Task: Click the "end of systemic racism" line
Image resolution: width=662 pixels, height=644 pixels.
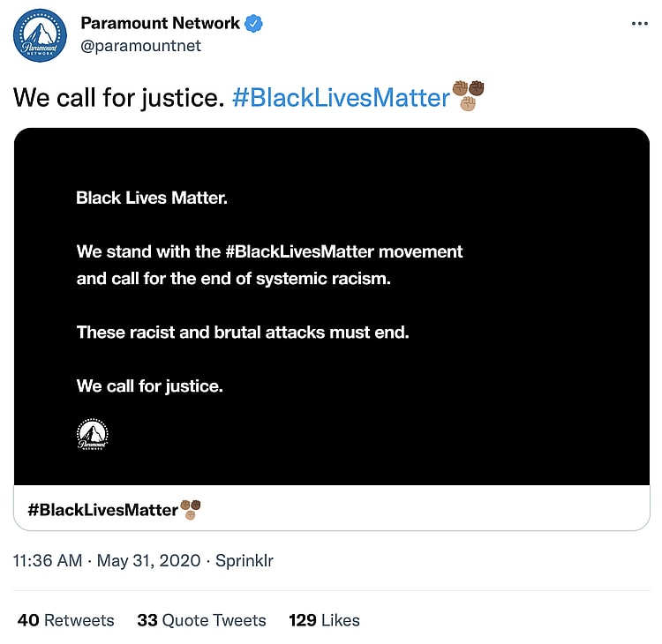Action: pos(233,281)
